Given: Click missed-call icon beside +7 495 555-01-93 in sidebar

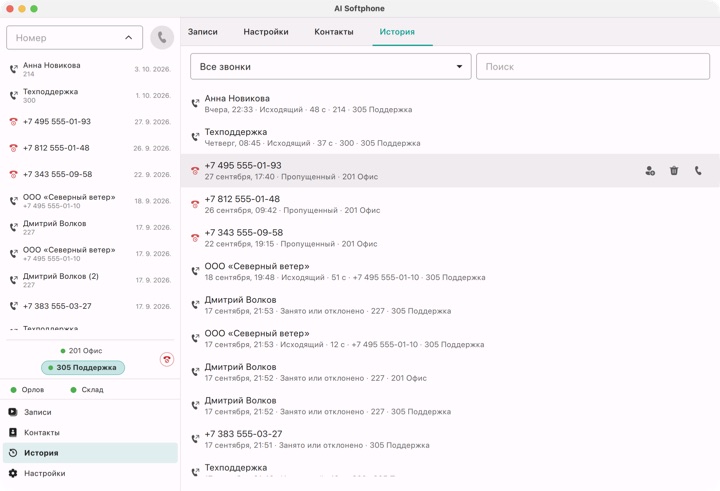Looking at the screenshot, I should (13, 122).
